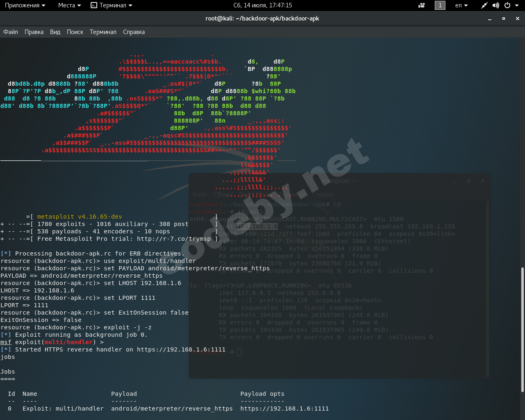Open the wired network status icon
The image size is (525, 420).
coord(484,5)
